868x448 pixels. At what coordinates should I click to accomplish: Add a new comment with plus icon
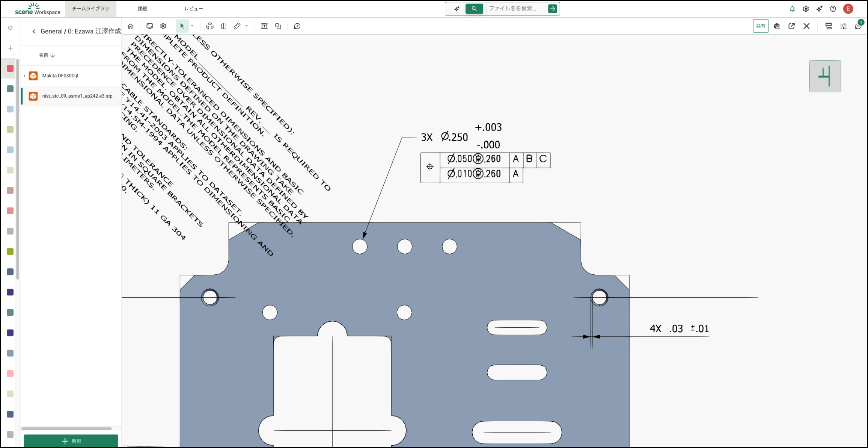tap(297, 26)
